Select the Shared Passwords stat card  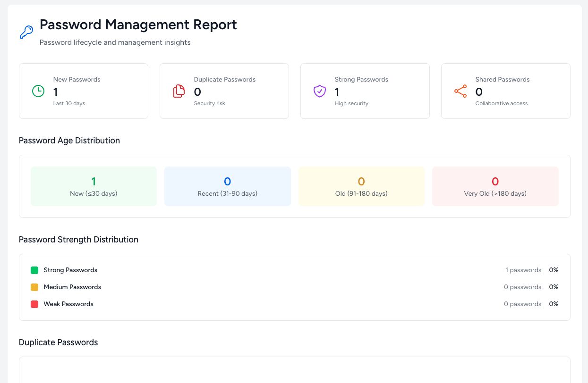[x=506, y=91]
